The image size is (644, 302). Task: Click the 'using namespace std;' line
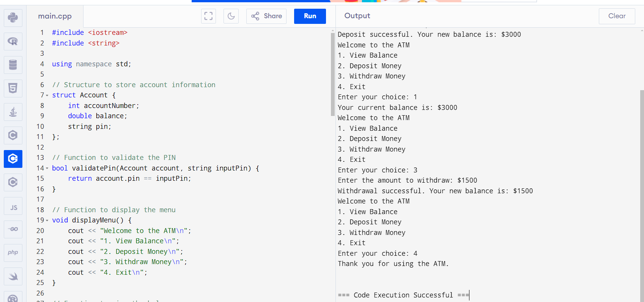tap(91, 64)
